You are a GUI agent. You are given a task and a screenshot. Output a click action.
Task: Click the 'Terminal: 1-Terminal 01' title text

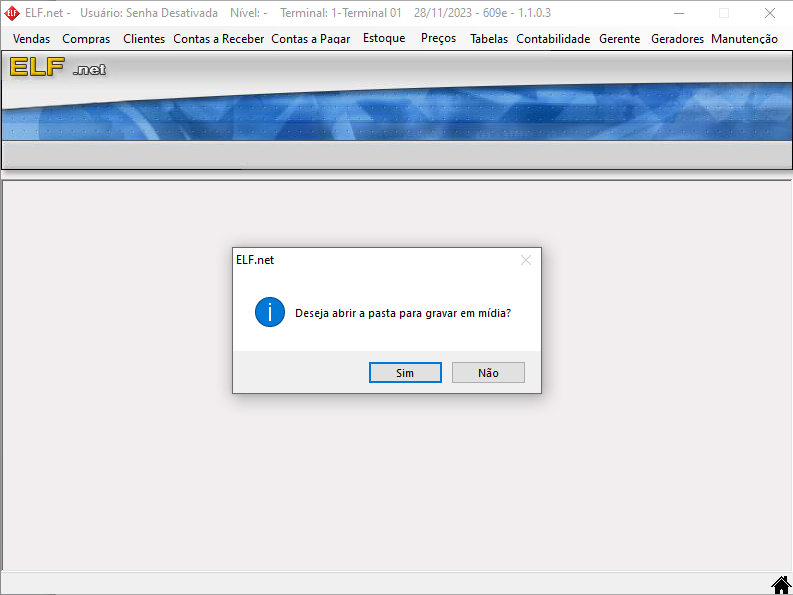340,13
